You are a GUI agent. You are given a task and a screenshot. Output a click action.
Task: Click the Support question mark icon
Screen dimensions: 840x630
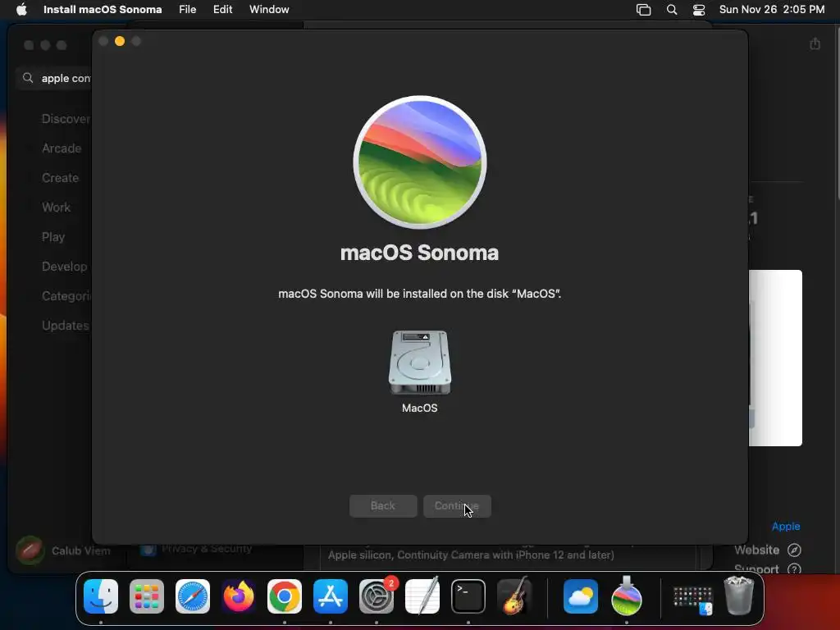point(794,569)
